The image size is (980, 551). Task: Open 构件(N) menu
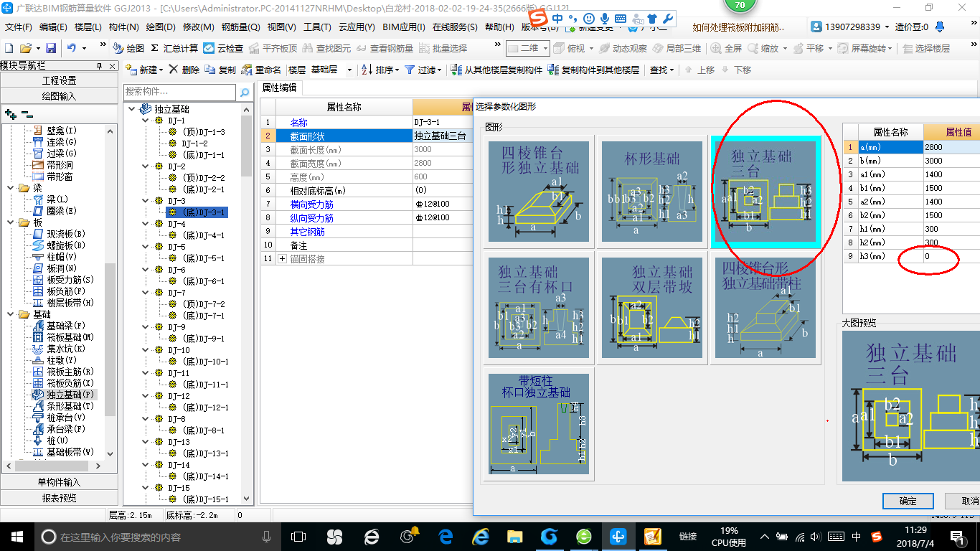click(x=124, y=27)
